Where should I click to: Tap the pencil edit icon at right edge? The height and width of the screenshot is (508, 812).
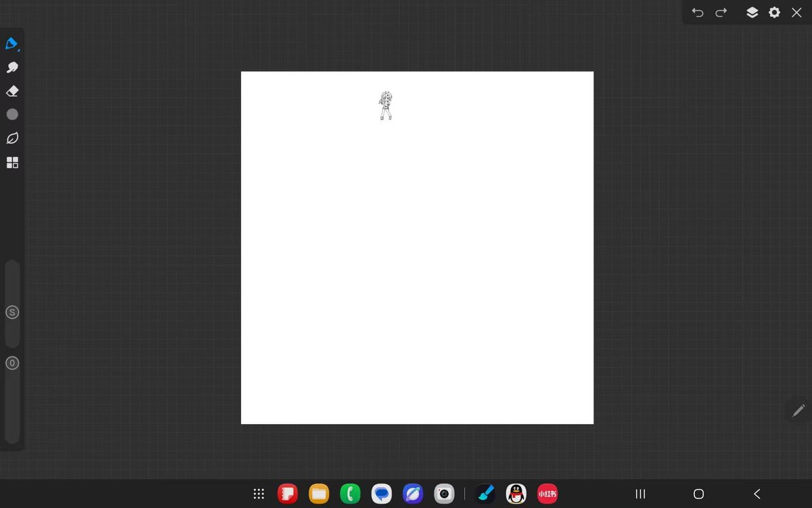point(798,410)
